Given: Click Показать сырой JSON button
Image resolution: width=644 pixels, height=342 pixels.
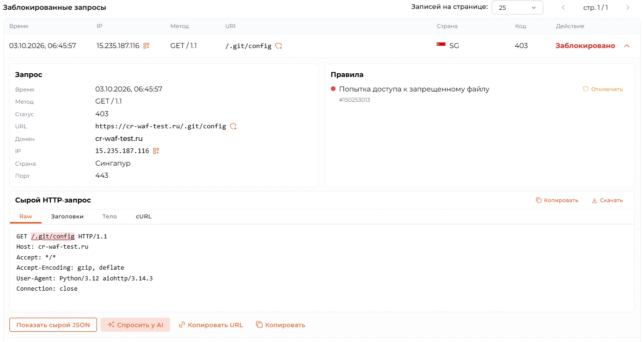Looking at the screenshot, I should click(x=53, y=325).
